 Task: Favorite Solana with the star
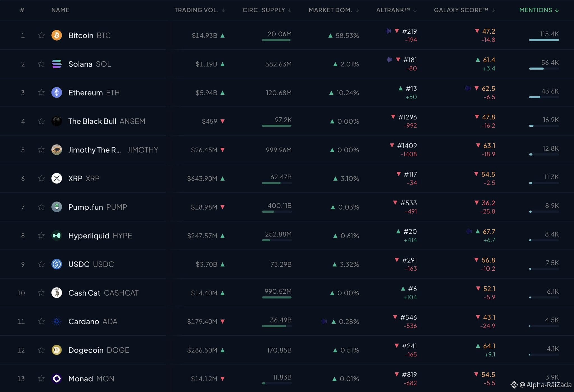coord(41,64)
